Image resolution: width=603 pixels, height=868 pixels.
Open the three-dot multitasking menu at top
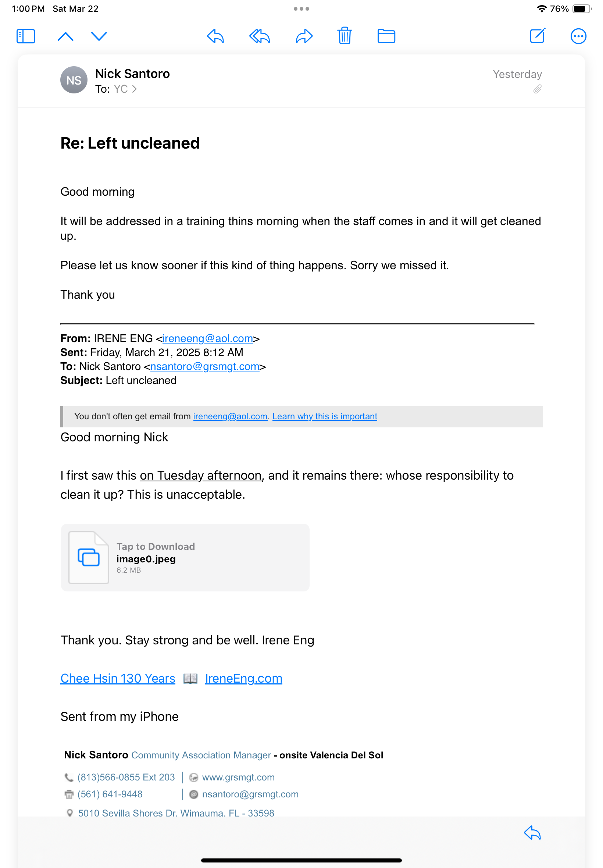coord(301,9)
